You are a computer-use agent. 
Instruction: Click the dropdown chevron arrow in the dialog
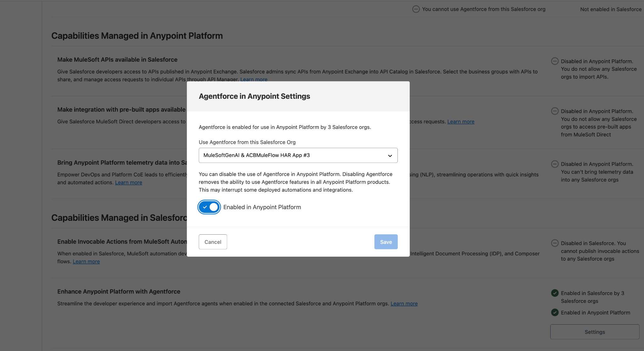(x=390, y=156)
